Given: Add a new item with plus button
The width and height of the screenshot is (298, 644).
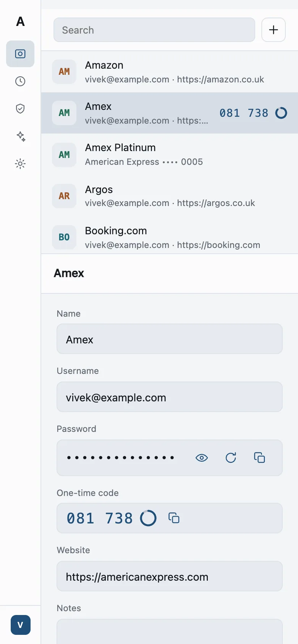Looking at the screenshot, I should click(274, 30).
